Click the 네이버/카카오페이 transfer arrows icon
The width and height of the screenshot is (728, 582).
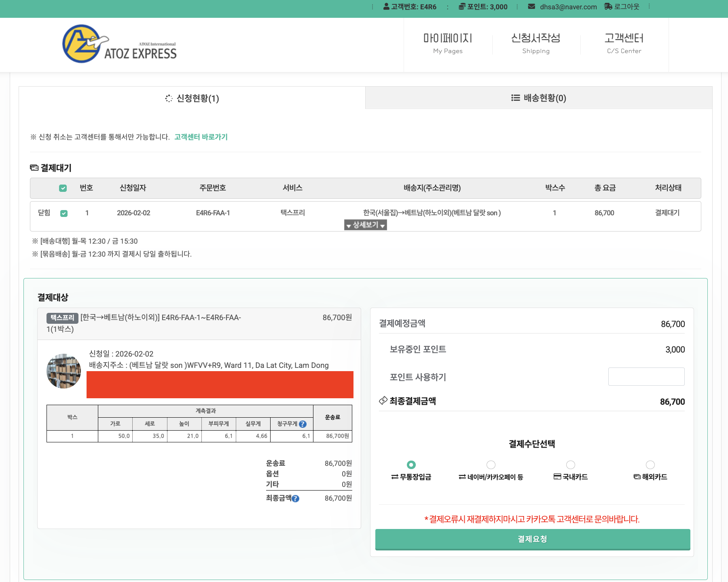coord(462,477)
